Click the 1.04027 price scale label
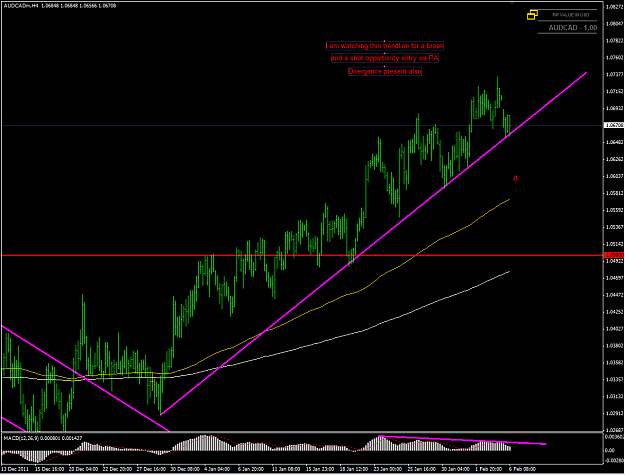This screenshot has width=625, height=475. click(614, 329)
